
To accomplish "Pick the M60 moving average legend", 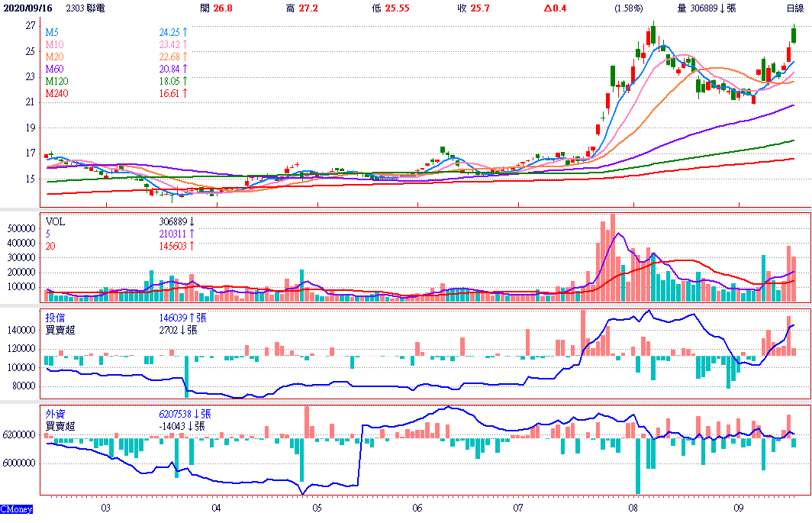I will pos(53,69).
